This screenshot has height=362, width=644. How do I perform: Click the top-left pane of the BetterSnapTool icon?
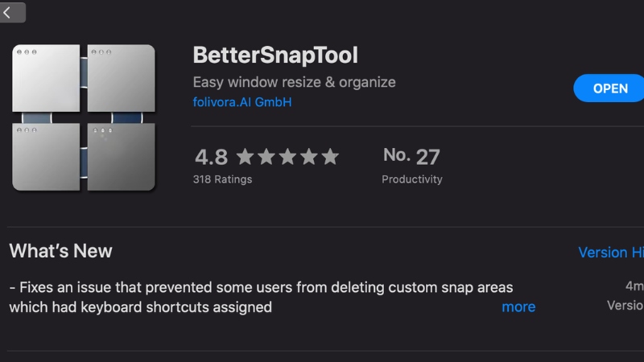point(47,77)
